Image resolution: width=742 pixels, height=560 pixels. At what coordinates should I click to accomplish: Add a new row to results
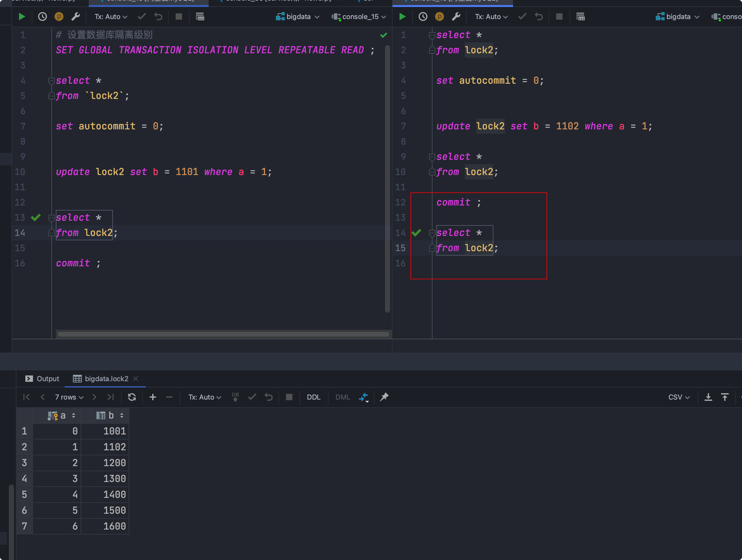pyautogui.click(x=153, y=397)
